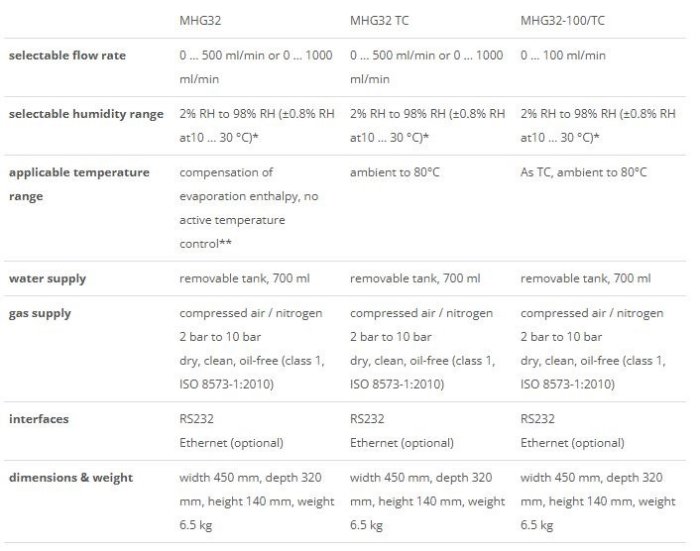Click the "0 … 100 ml/min" flow rate cell
Screen dimensions: 700x551
563,56
